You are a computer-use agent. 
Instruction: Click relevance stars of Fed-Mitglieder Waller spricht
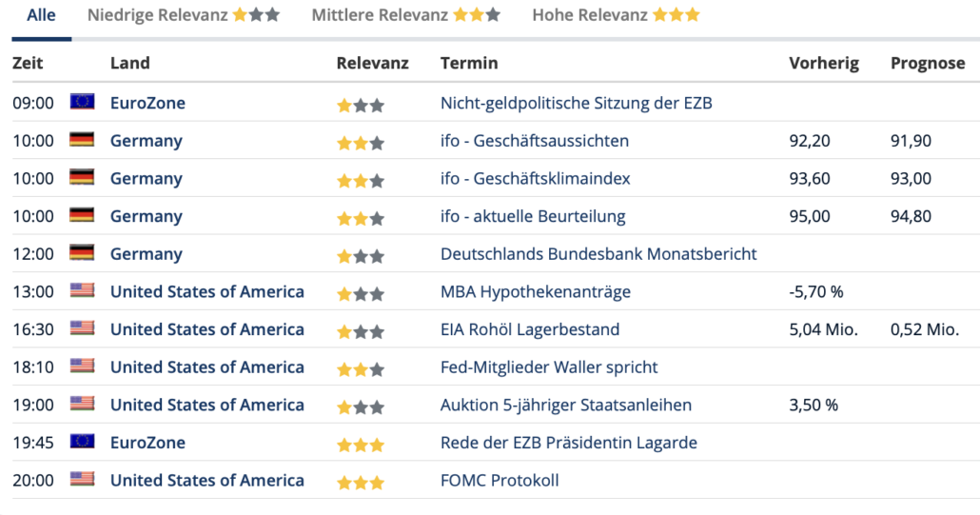(360, 368)
